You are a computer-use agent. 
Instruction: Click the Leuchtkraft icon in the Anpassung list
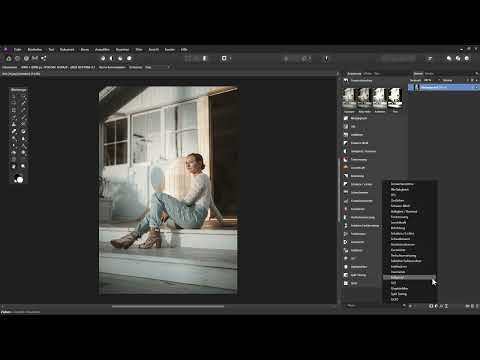[346, 168]
